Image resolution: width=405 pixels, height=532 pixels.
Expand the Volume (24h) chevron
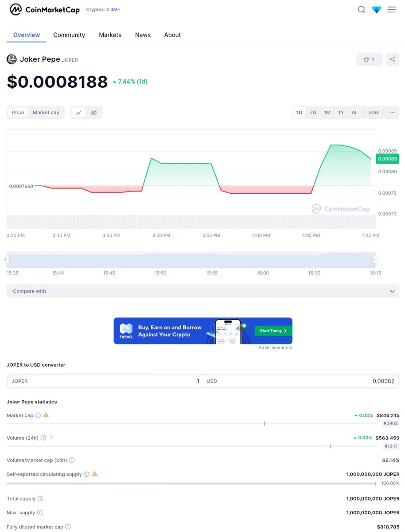tap(51, 438)
